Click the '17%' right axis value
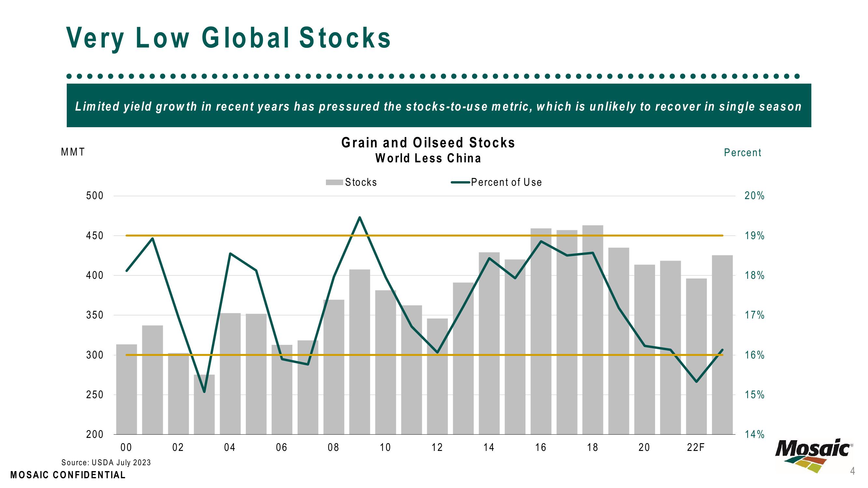This screenshot has height=488, width=868. pos(754,315)
